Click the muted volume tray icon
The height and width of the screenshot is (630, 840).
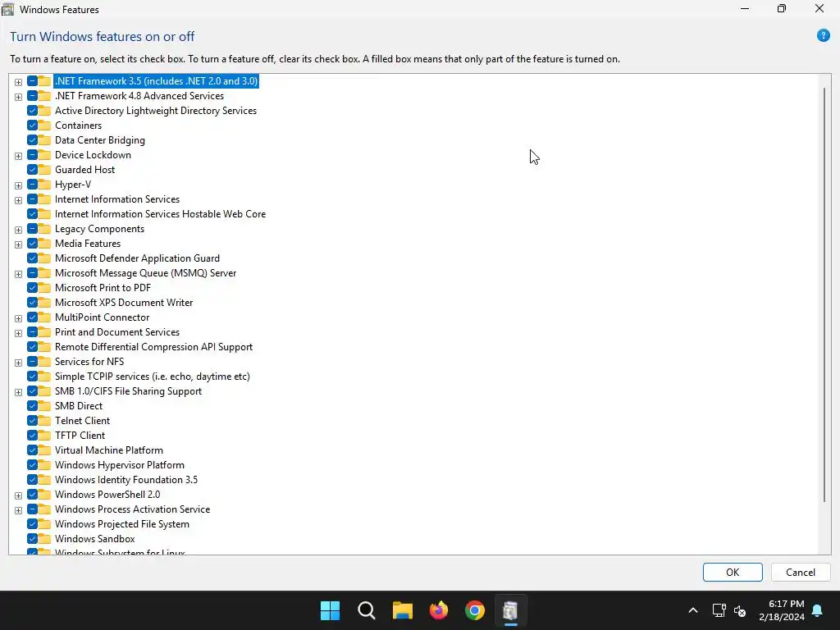[x=740, y=610]
